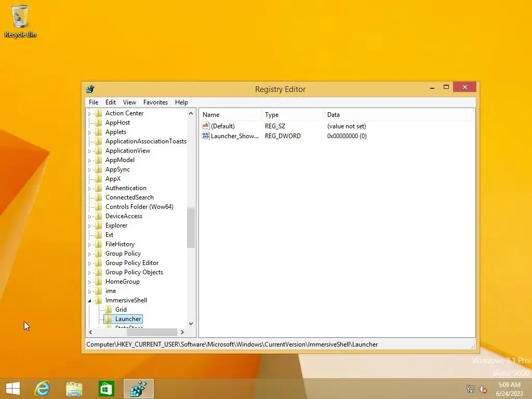Select the Ext folder icon

pos(98,234)
